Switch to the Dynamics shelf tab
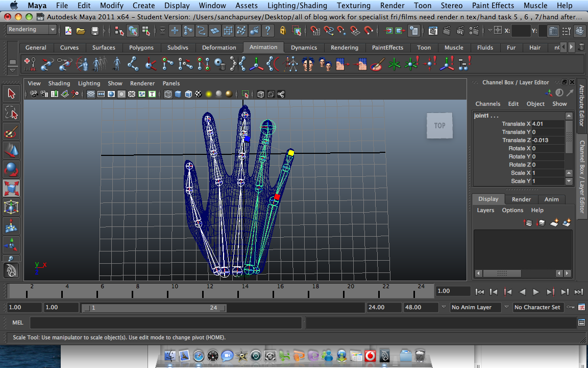Image resolution: width=588 pixels, height=368 pixels. coord(304,48)
